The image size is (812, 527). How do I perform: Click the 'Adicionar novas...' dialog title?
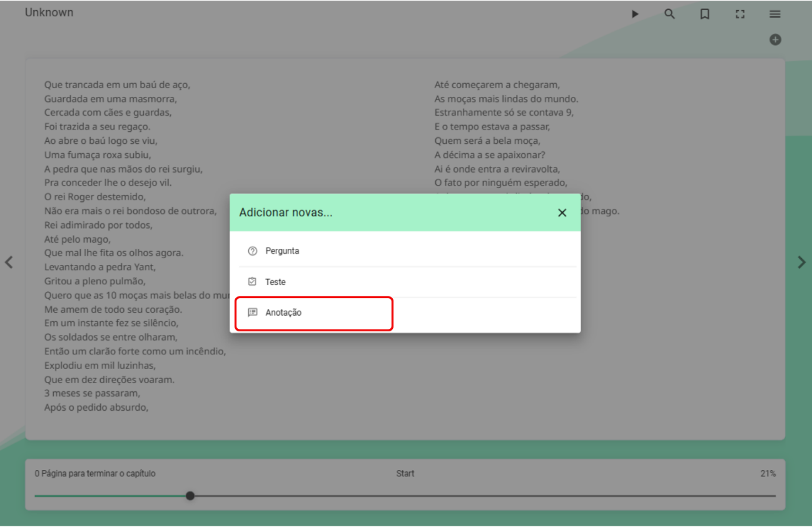coord(286,213)
